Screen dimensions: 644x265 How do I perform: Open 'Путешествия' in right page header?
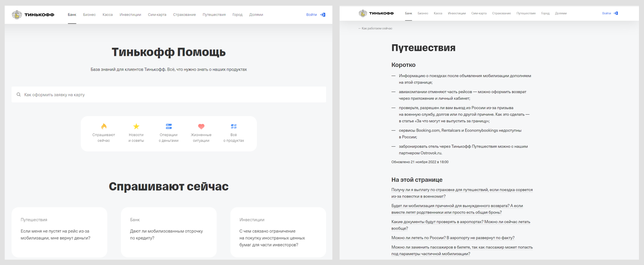tap(526, 13)
